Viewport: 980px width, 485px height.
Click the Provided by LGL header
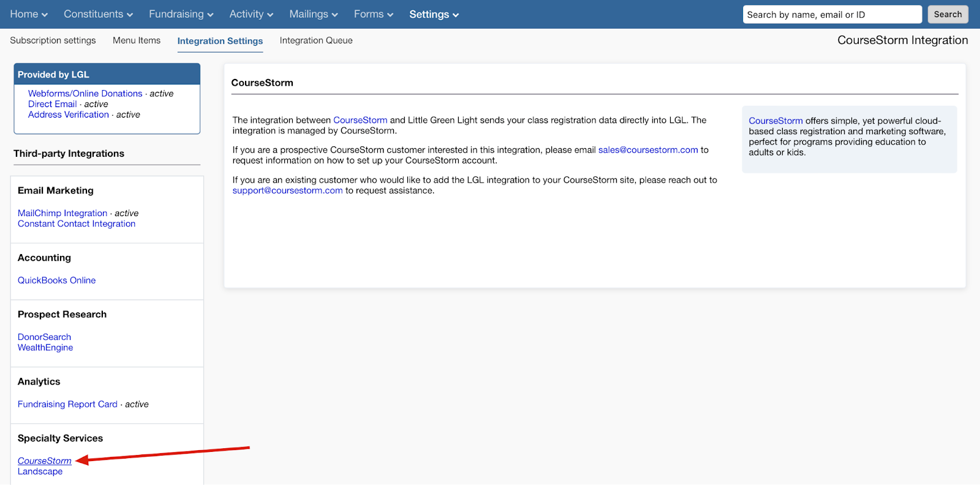[107, 74]
